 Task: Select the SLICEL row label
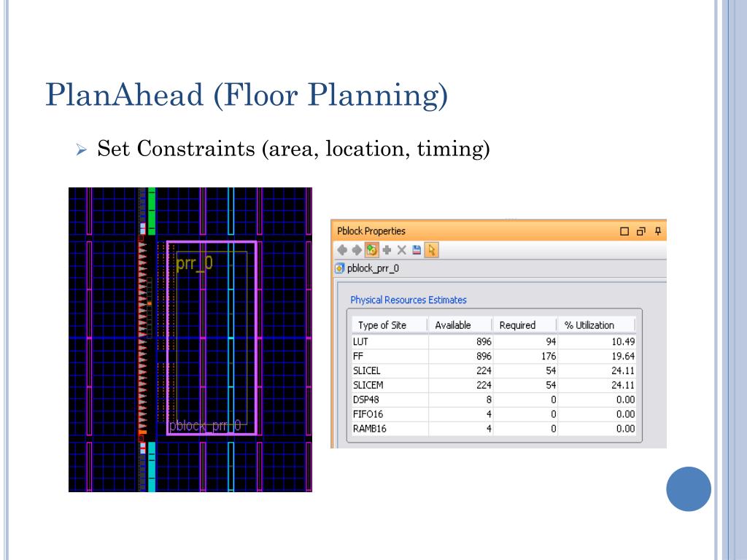[366, 370]
